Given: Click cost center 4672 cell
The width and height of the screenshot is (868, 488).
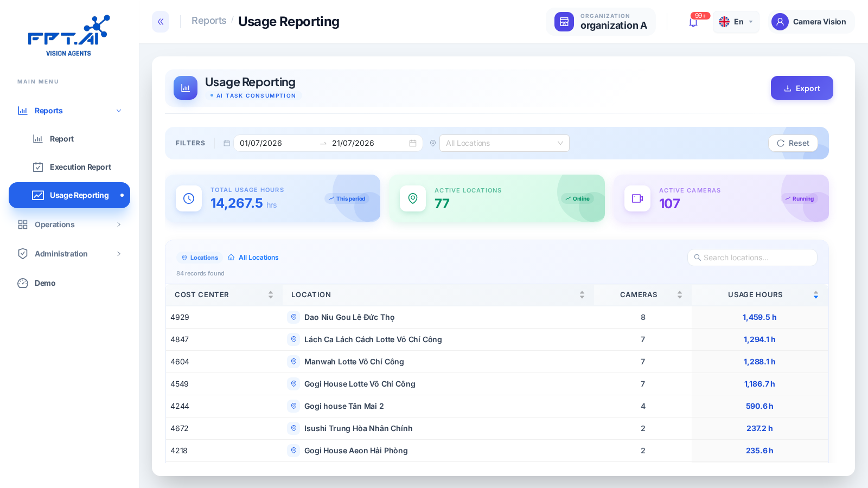Looking at the screenshot, I should coord(224,428).
